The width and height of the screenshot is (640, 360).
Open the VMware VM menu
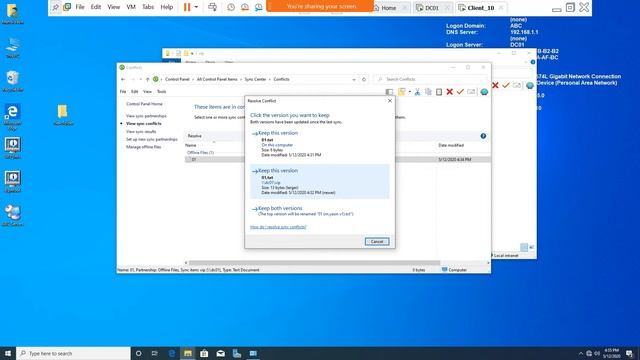[x=131, y=7]
